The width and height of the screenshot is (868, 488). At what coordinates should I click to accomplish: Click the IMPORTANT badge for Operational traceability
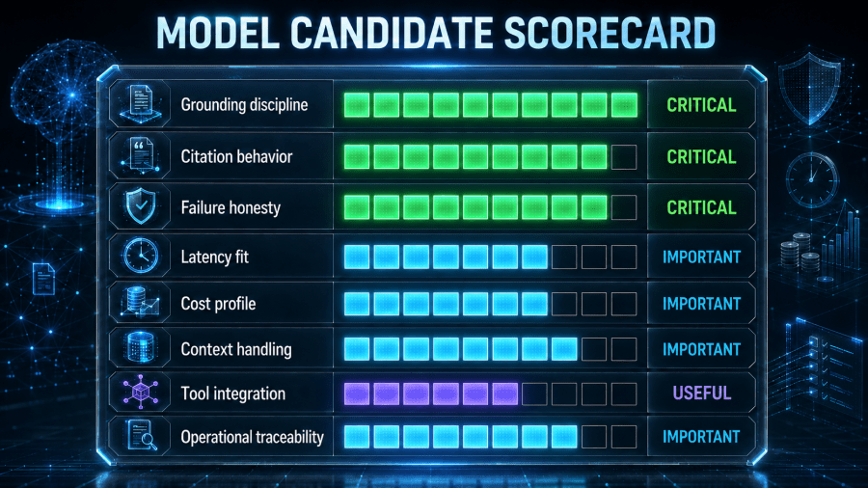(x=701, y=437)
